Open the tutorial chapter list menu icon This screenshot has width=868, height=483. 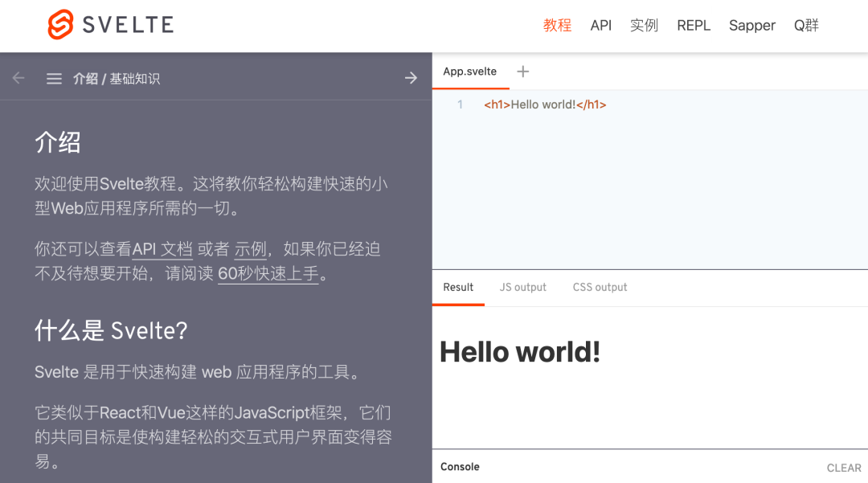54,79
